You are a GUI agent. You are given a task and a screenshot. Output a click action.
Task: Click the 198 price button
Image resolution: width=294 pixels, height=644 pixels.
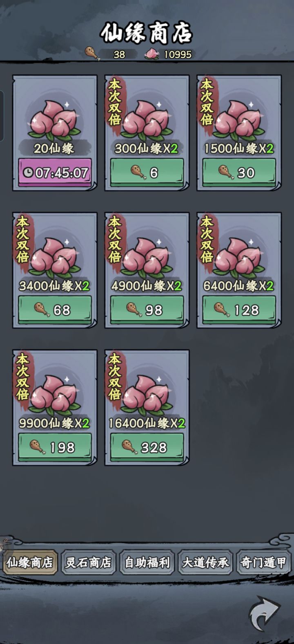55,447
